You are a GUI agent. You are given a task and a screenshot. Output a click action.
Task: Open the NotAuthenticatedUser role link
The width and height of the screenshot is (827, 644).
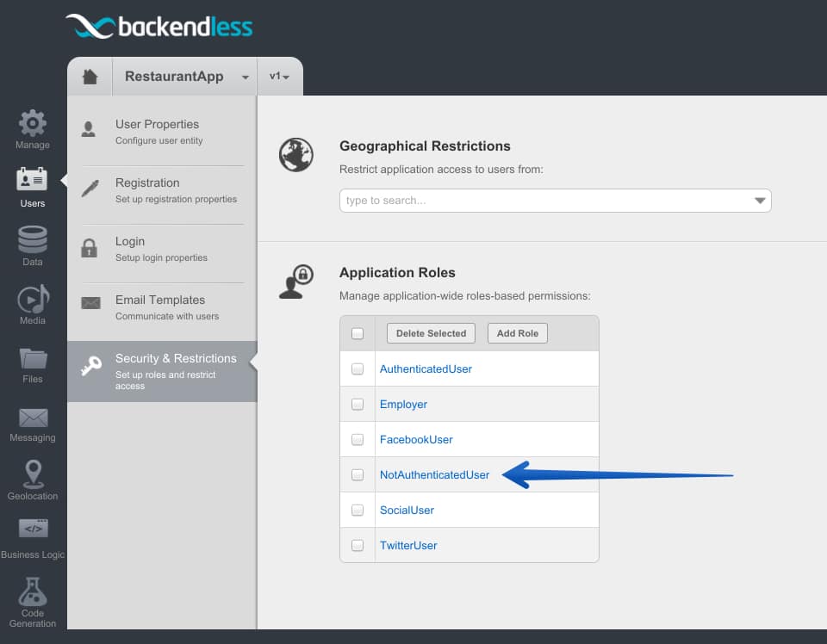434,475
